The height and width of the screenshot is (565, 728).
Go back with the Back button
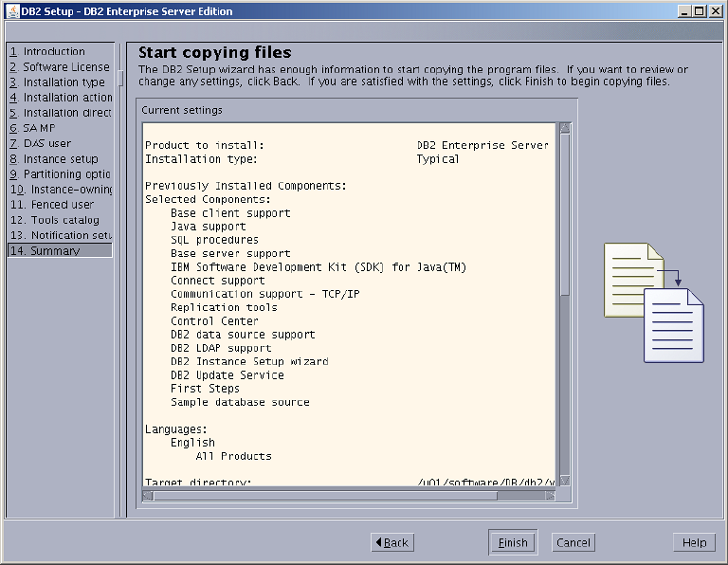tap(392, 542)
